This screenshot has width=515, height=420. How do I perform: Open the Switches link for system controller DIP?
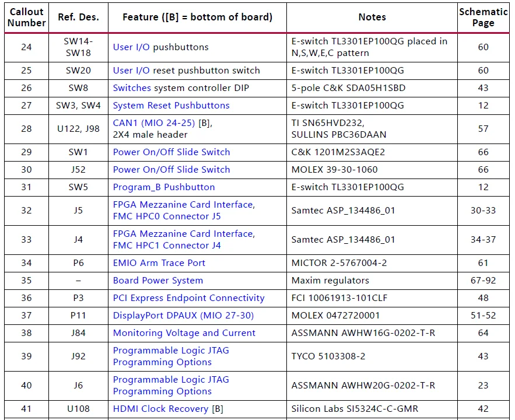click(x=132, y=88)
